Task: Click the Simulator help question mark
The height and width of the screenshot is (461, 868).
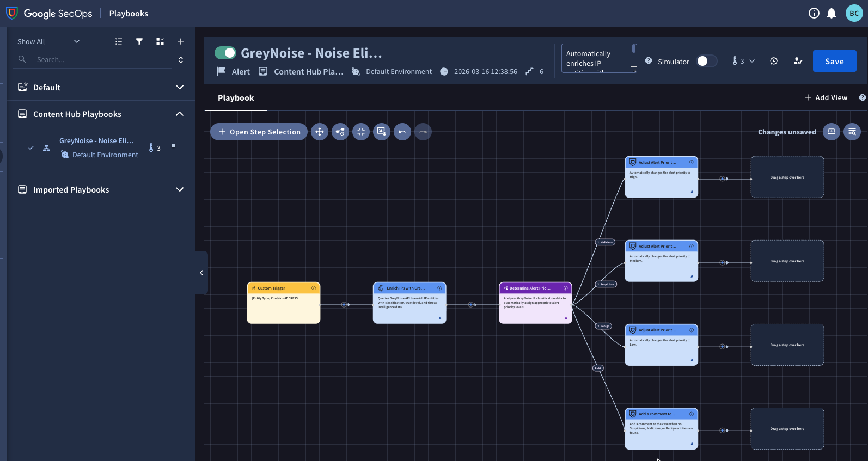Action: (x=649, y=60)
